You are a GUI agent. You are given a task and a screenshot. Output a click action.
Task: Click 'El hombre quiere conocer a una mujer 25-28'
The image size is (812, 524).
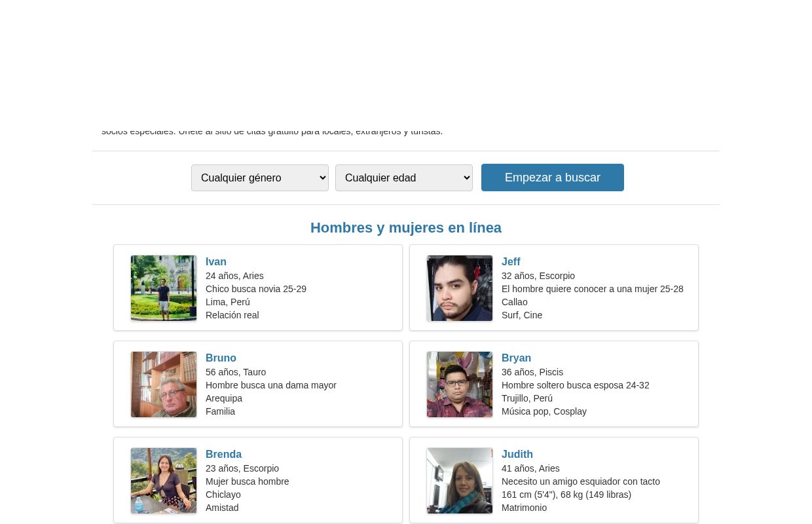(x=593, y=289)
